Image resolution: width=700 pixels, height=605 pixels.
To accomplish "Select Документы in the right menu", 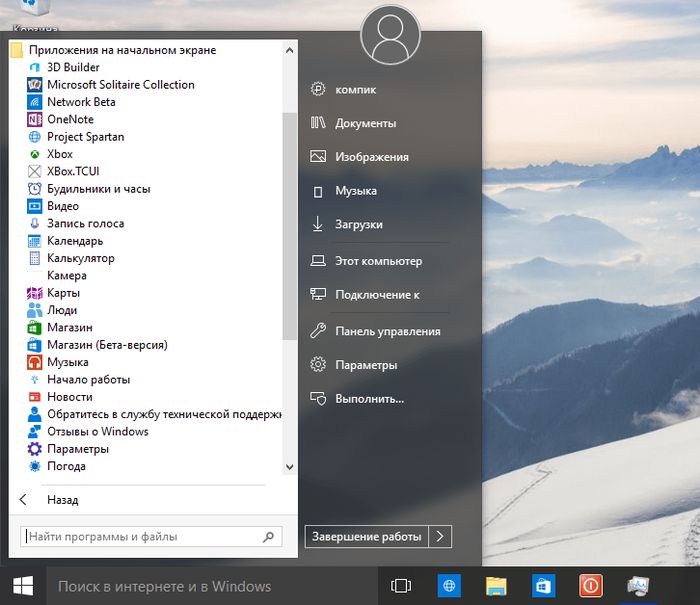I will pyautogui.click(x=365, y=123).
